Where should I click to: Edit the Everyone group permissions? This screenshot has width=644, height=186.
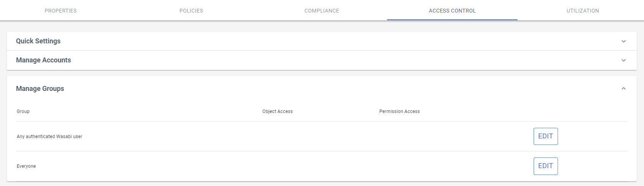(x=545, y=166)
